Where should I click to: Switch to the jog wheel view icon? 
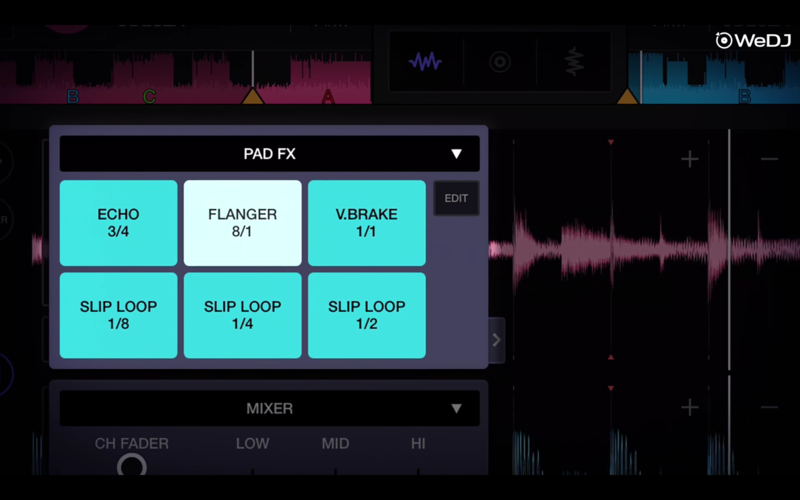click(499, 62)
